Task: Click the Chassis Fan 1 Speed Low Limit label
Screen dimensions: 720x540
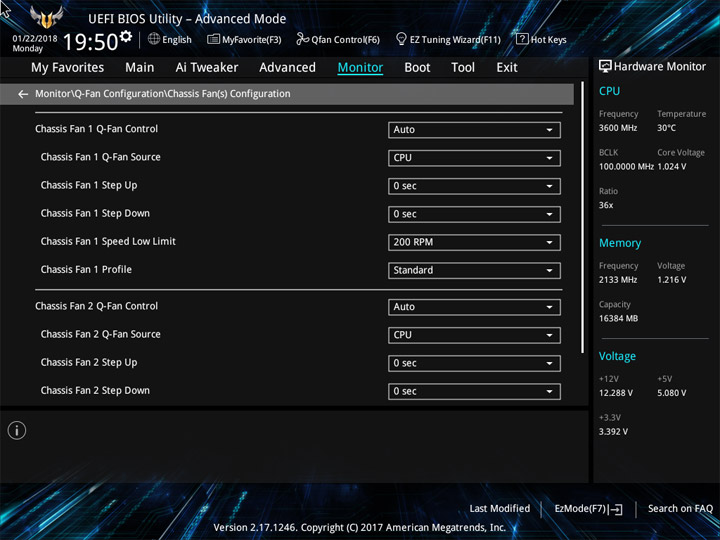Action: click(108, 242)
